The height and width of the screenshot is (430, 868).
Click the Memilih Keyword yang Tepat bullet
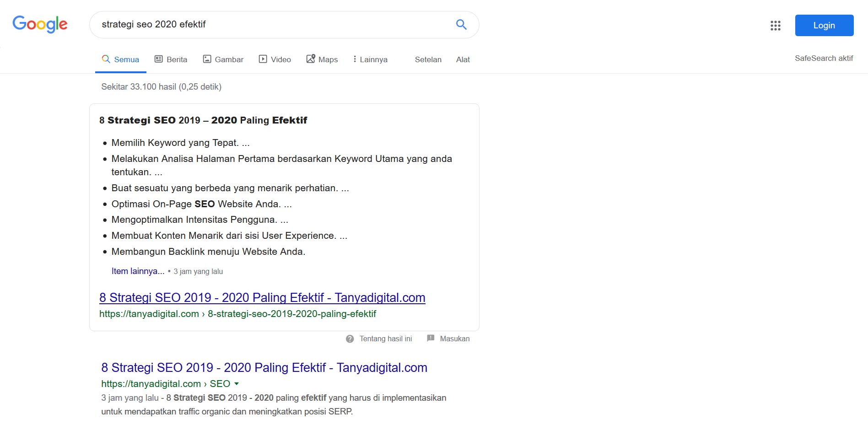(x=180, y=143)
